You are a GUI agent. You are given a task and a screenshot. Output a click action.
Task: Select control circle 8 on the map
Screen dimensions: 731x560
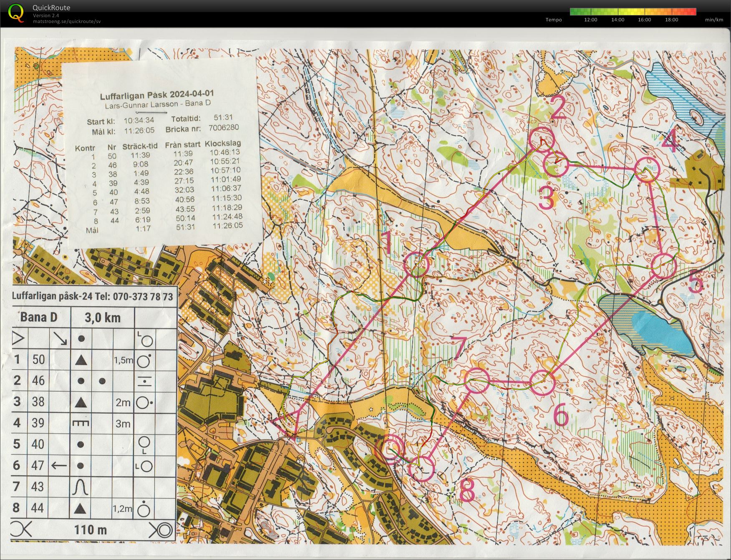421,468
